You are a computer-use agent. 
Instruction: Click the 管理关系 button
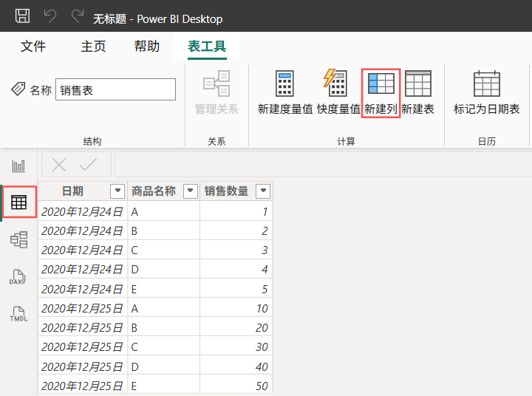(216, 92)
